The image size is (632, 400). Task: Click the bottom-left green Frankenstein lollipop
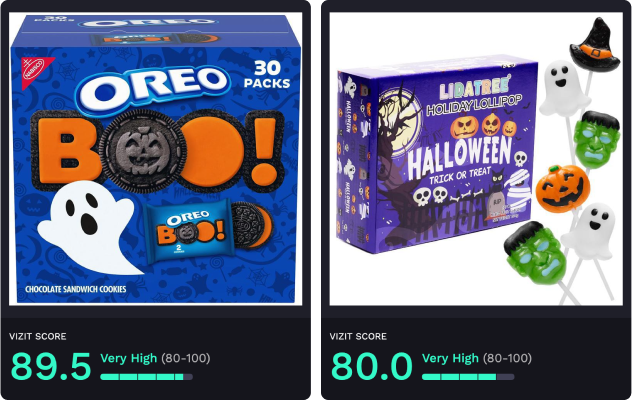tap(535, 253)
